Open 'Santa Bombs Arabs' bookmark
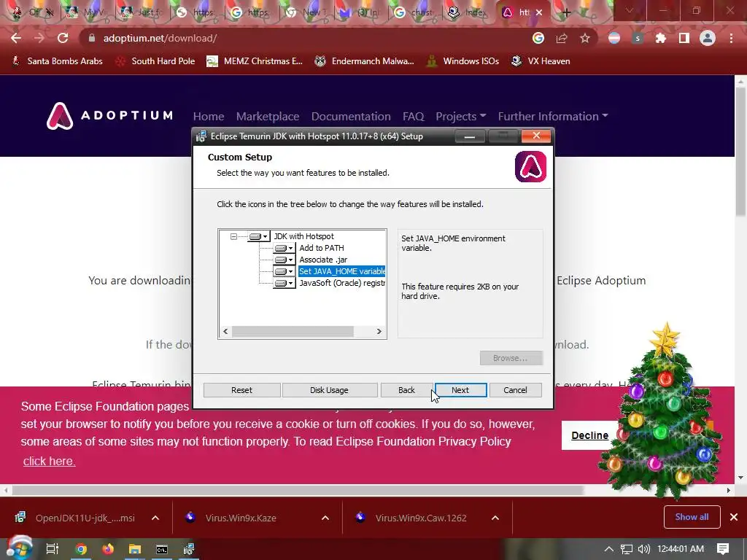Image resolution: width=747 pixels, height=560 pixels. tap(57, 61)
